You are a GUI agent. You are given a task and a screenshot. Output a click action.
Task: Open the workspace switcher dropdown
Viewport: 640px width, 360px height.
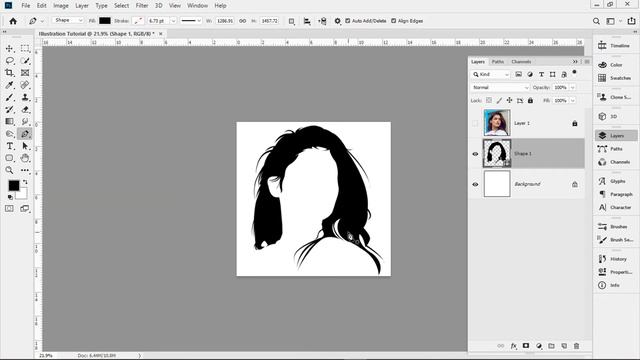tap(613, 21)
